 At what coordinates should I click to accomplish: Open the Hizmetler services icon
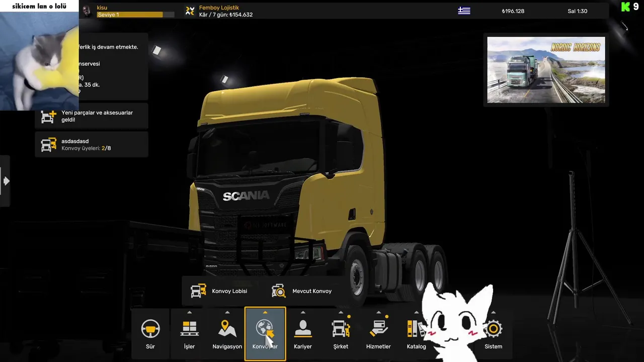pos(378,329)
